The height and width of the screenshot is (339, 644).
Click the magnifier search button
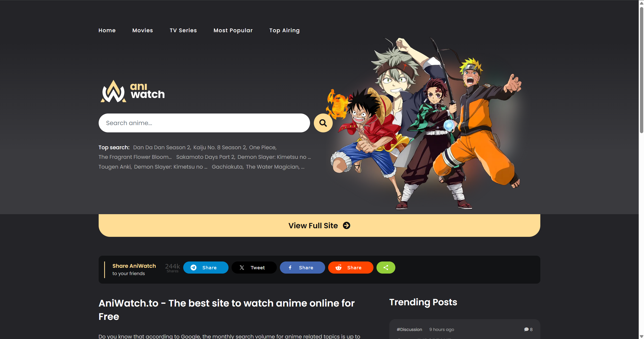pyautogui.click(x=323, y=123)
